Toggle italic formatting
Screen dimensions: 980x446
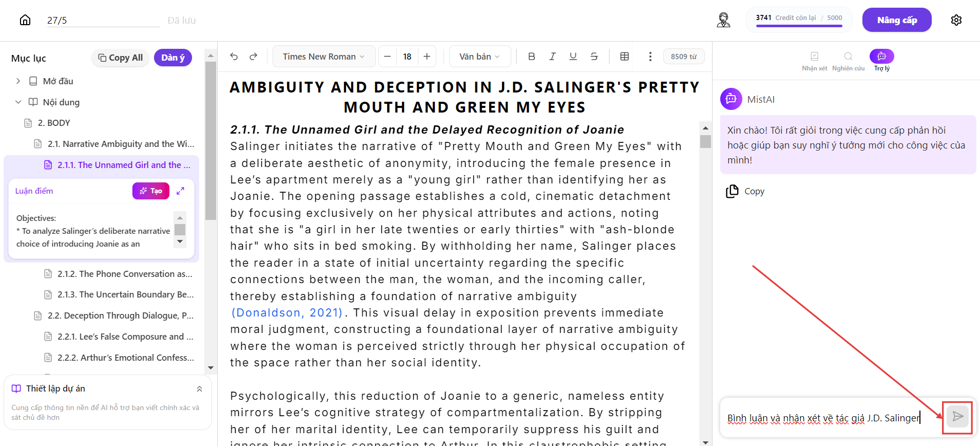(552, 57)
